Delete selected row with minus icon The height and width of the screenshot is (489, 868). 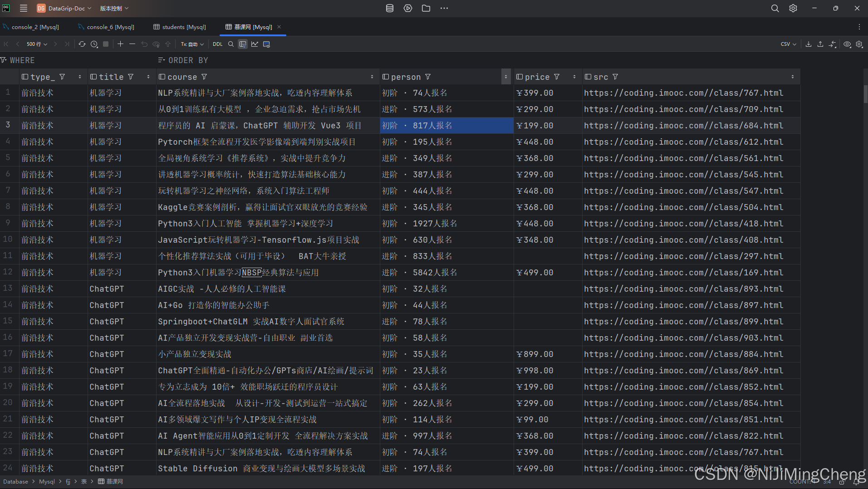pos(132,44)
